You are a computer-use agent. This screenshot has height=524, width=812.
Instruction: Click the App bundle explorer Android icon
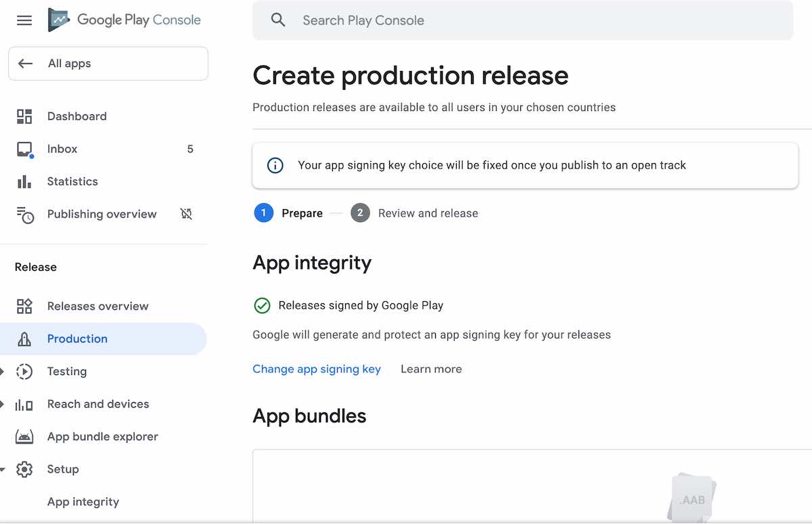(x=24, y=437)
